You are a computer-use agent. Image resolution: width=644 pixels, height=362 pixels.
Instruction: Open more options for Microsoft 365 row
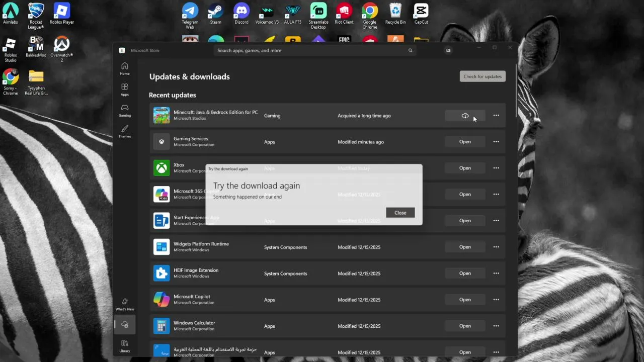(496, 194)
